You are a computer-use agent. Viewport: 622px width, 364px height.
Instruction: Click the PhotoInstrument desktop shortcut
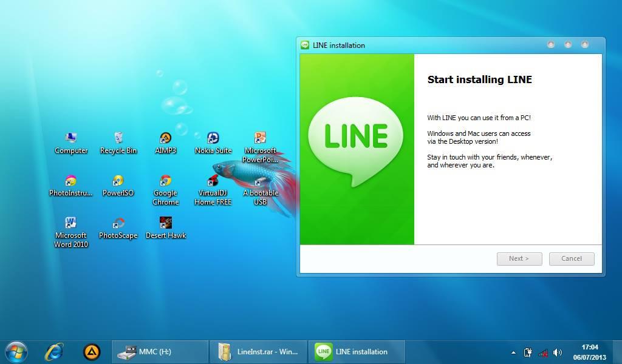71,181
